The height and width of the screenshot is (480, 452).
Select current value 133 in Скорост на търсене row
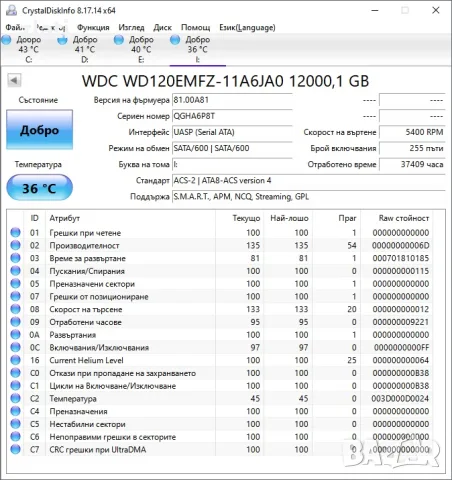[253, 309]
